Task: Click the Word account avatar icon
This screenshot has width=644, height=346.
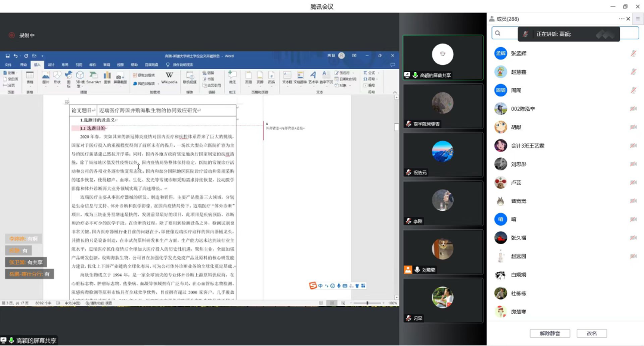Action: click(x=341, y=56)
